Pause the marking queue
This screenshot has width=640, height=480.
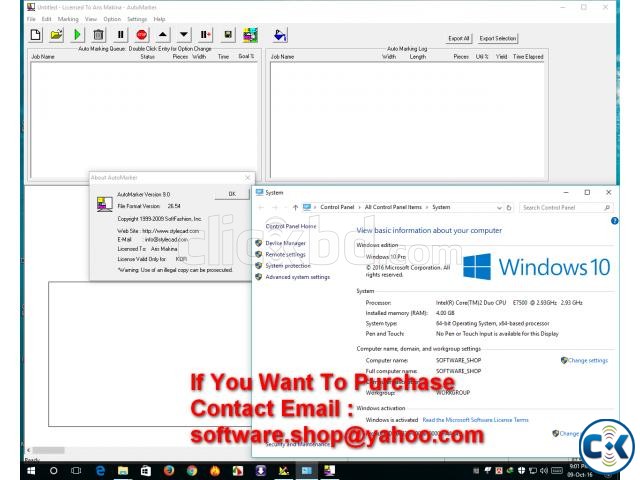point(120,35)
